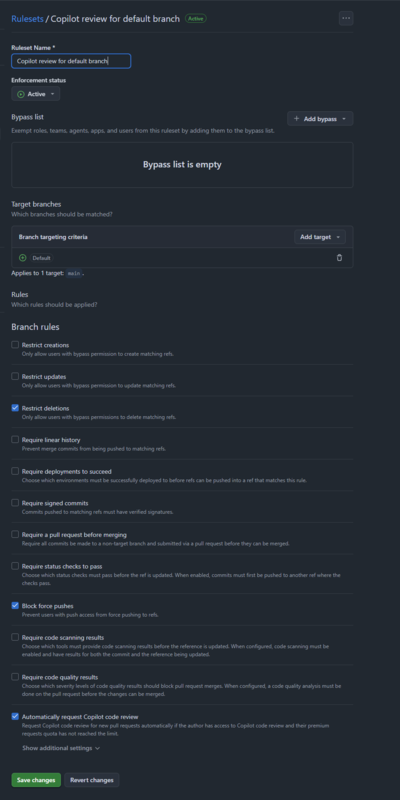Enable Require signed commits
Image resolution: width=400 pixels, height=800 pixels.
click(x=15, y=503)
